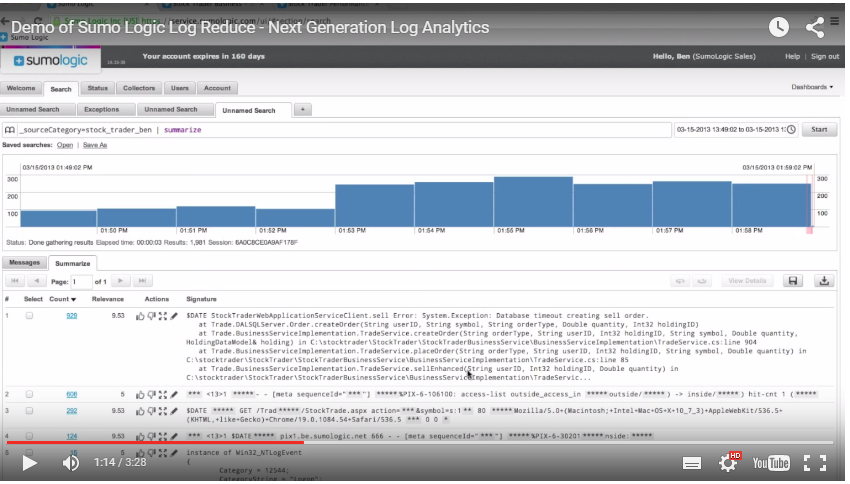Add a new search tab with plus
The image size is (850, 484).
[x=302, y=109]
